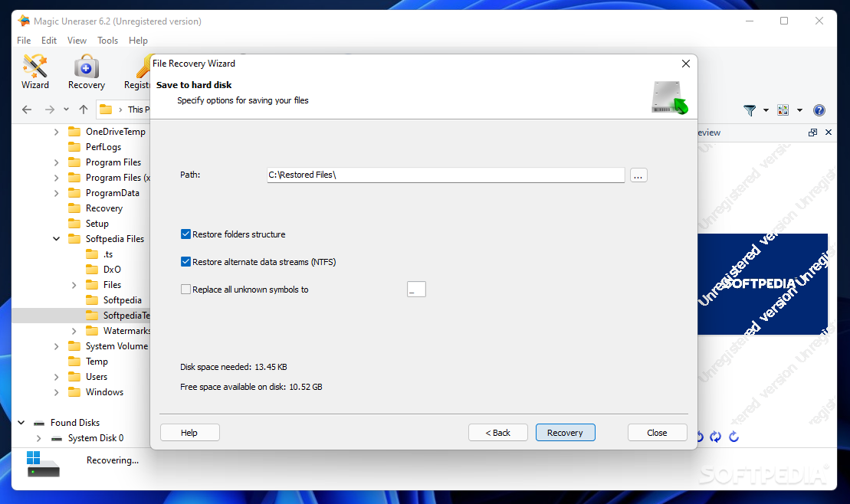Viewport: 850px width, 504px height.
Task: Browse for path with ellipsis button
Action: tap(638, 175)
